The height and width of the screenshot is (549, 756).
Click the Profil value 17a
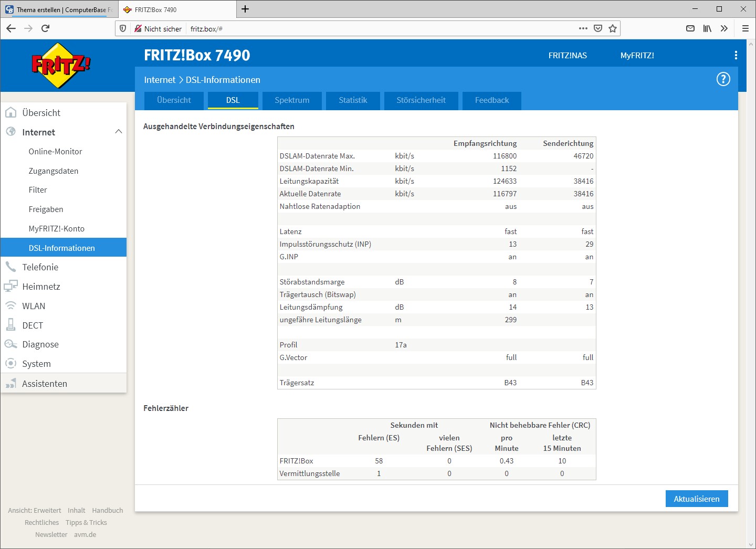pos(401,345)
